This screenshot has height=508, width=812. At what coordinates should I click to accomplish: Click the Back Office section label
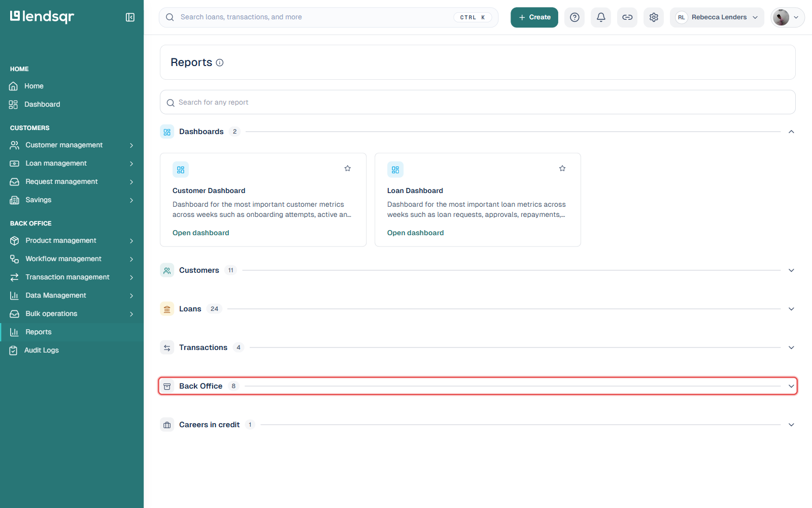200,386
